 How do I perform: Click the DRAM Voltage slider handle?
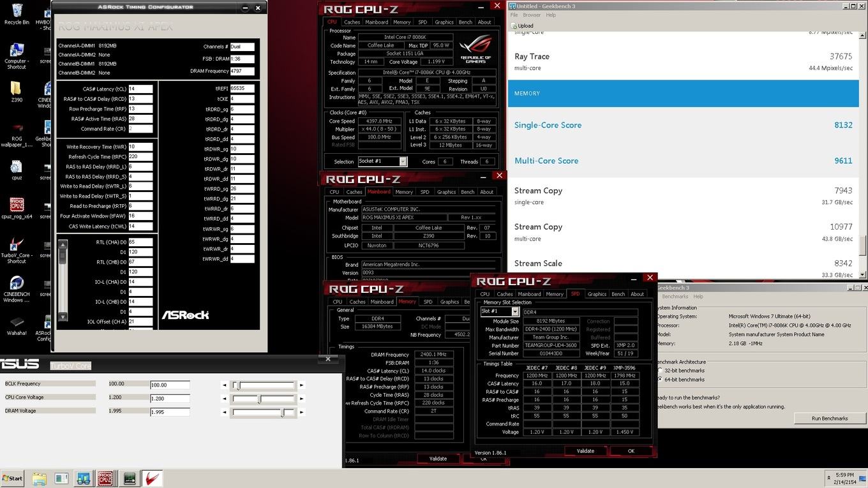click(282, 412)
